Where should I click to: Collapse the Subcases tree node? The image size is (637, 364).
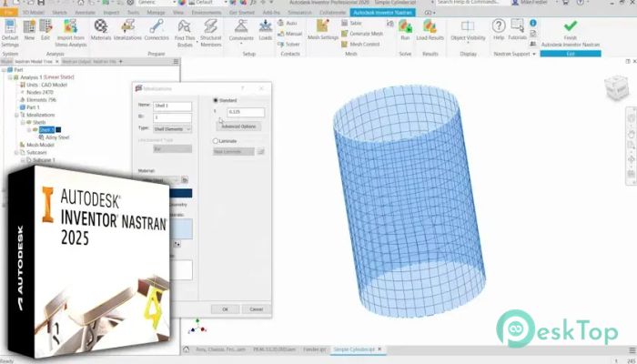[x=16, y=152]
